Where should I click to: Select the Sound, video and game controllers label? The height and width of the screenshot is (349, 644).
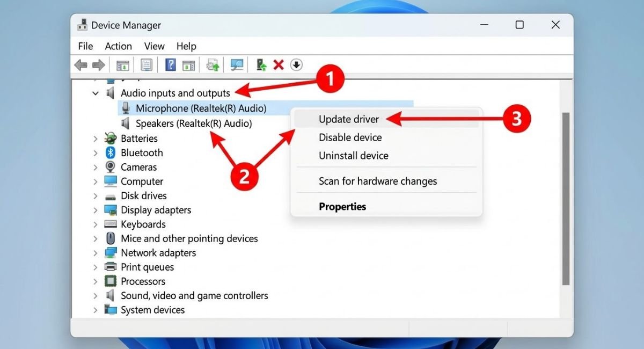coord(194,296)
